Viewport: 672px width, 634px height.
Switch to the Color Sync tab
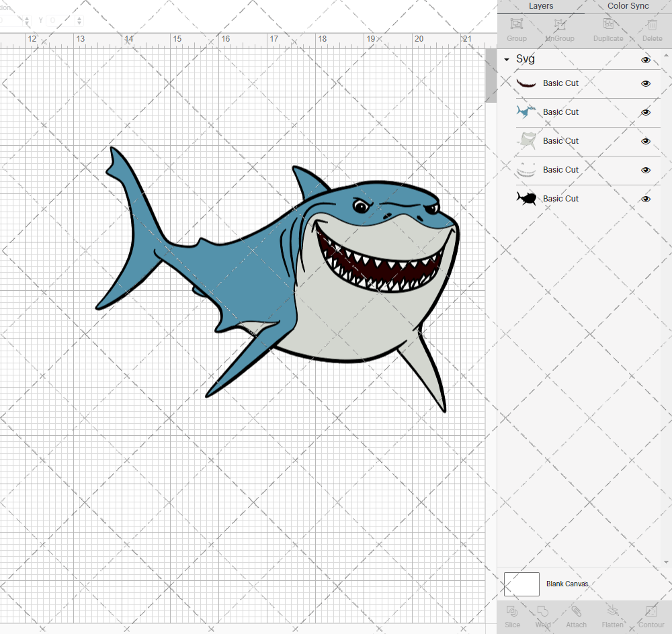tap(628, 6)
